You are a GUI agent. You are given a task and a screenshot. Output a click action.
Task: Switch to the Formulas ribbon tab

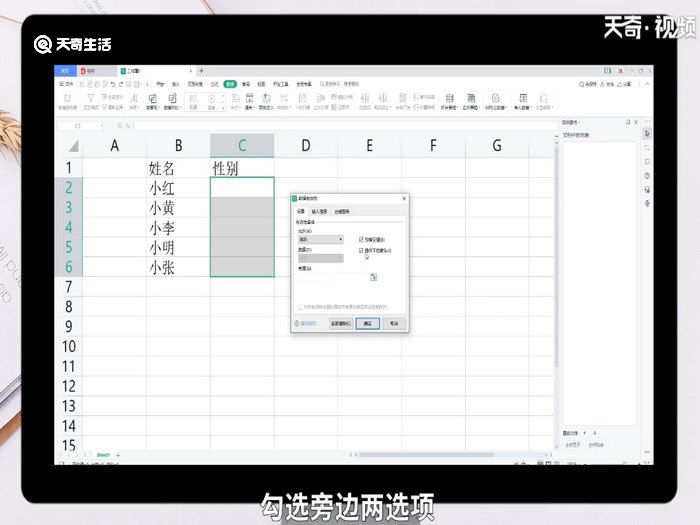click(215, 84)
